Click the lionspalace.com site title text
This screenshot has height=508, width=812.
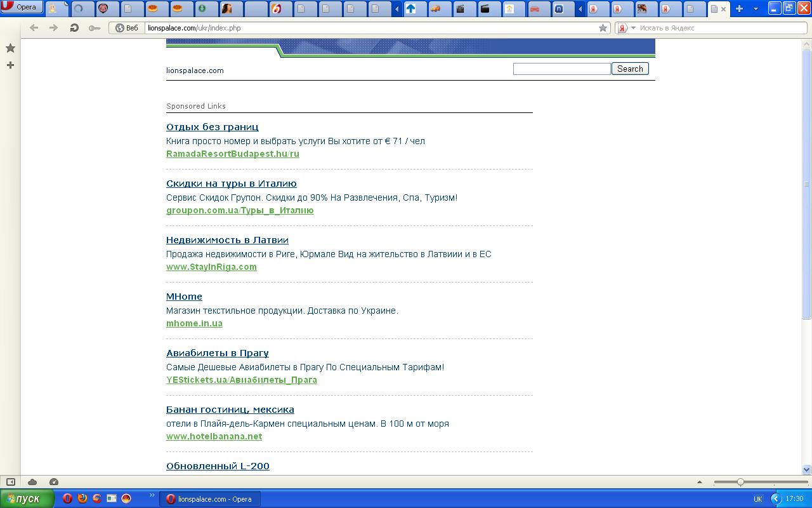(195, 70)
